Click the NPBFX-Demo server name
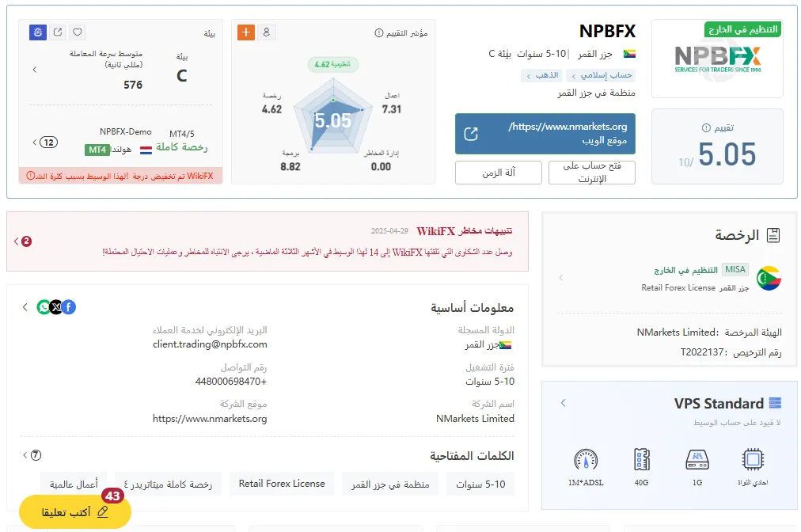801x532 pixels. click(x=126, y=132)
